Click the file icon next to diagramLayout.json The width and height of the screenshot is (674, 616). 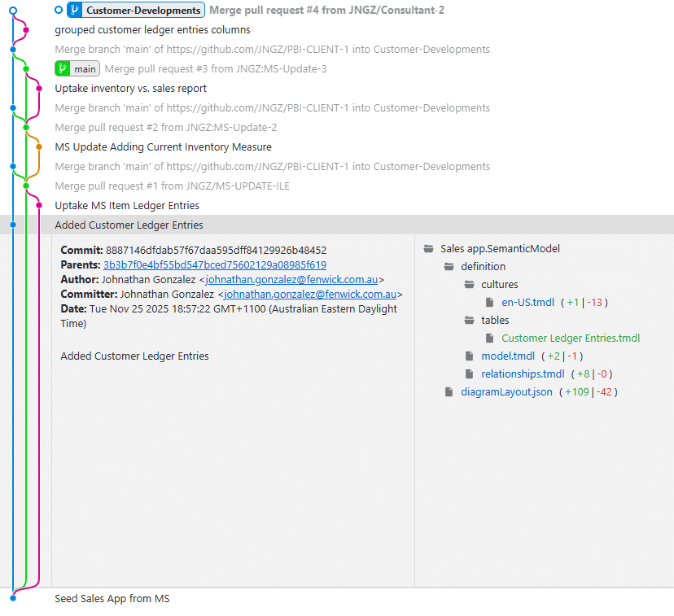449,391
